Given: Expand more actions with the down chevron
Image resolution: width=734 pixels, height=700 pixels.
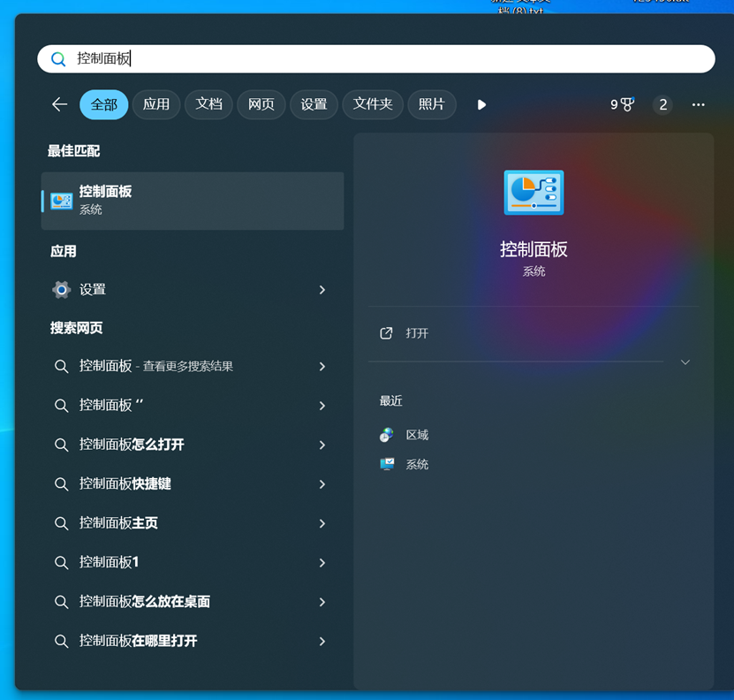Looking at the screenshot, I should (x=685, y=362).
